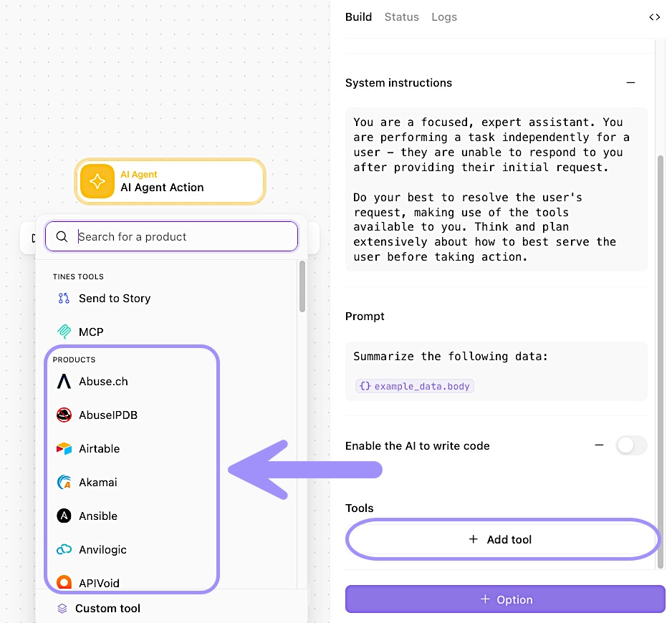Click the purple Option button

coord(505,599)
